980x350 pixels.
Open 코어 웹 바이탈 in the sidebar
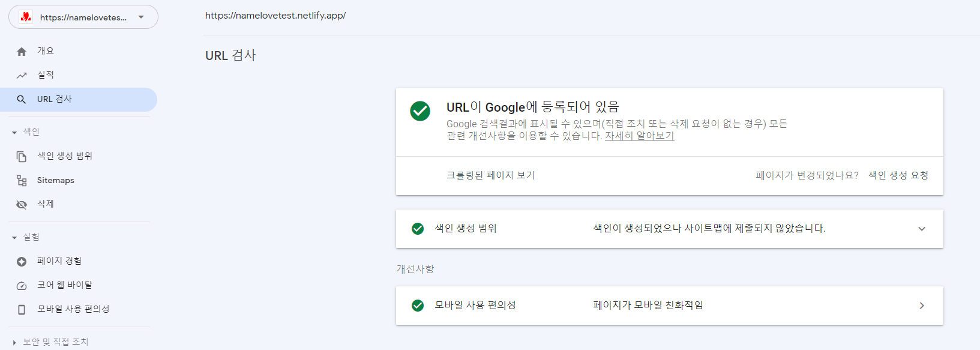79,285
